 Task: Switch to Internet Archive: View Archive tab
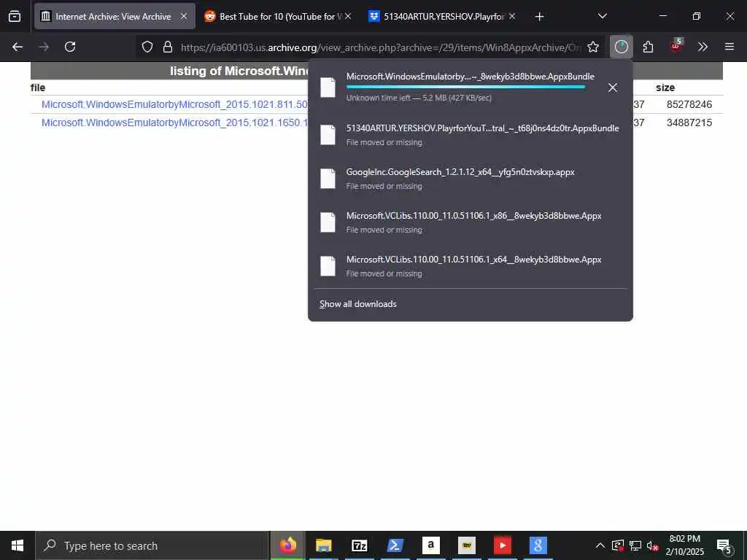[x=115, y=17]
